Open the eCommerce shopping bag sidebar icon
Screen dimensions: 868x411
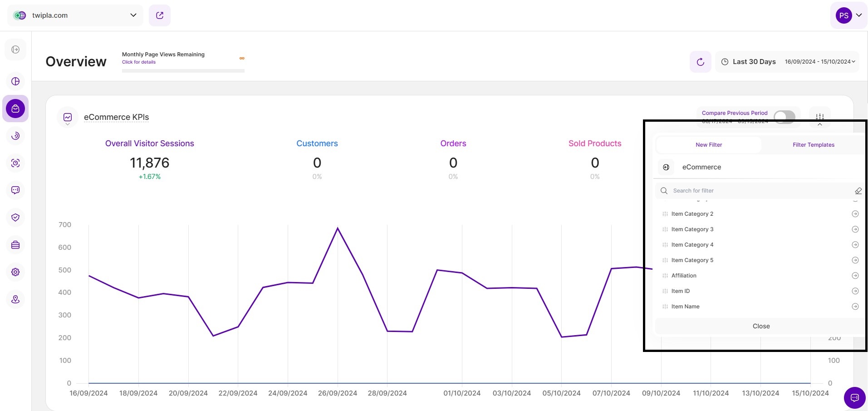click(15, 109)
